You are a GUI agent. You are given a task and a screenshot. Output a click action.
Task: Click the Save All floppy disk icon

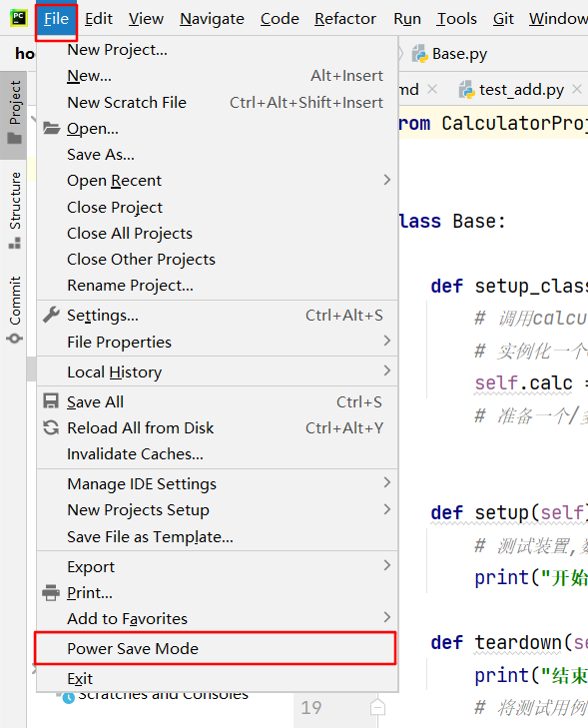(x=51, y=401)
